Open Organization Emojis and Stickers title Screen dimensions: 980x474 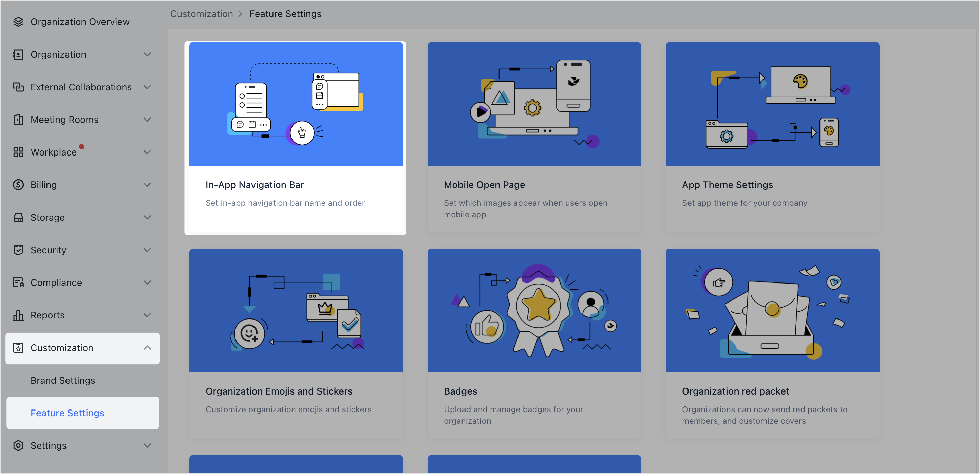pos(279,391)
